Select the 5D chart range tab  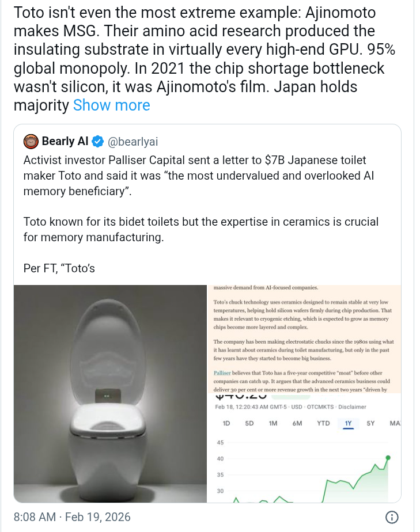(249, 423)
